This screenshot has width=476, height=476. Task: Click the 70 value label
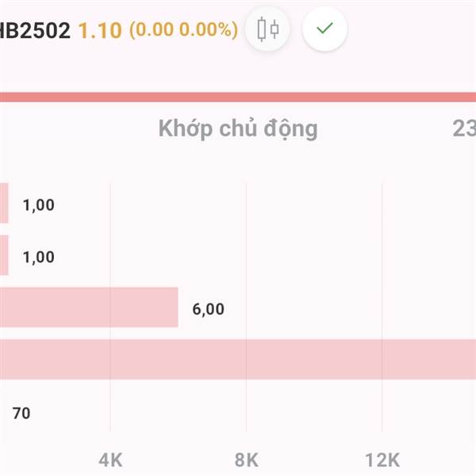(21, 413)
